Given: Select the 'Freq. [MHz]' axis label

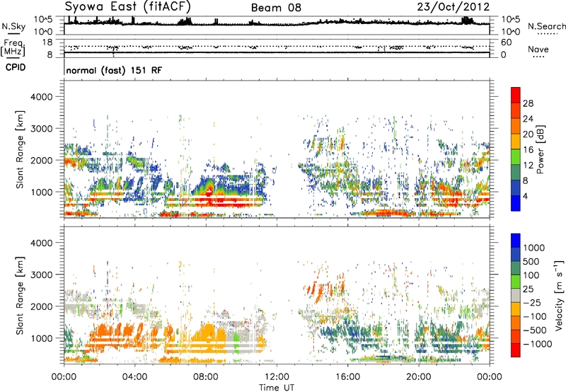Looking at the screenshot, I should coord(13,48).
